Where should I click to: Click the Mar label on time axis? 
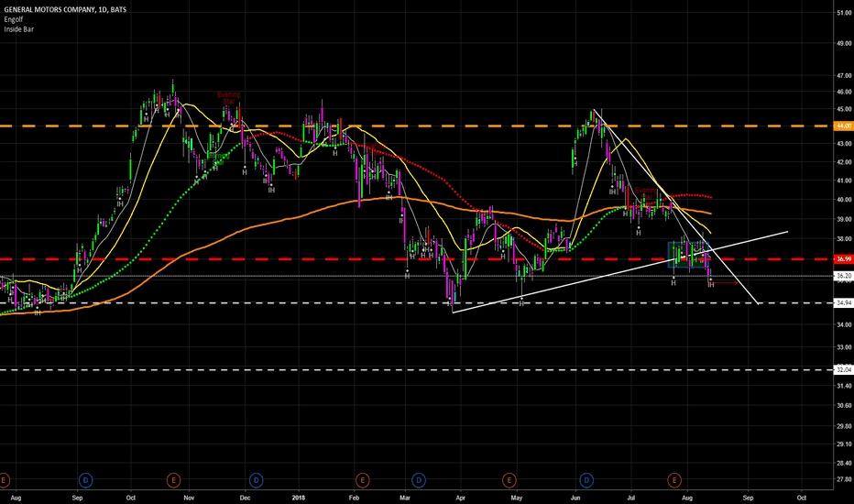pos(405,498)
